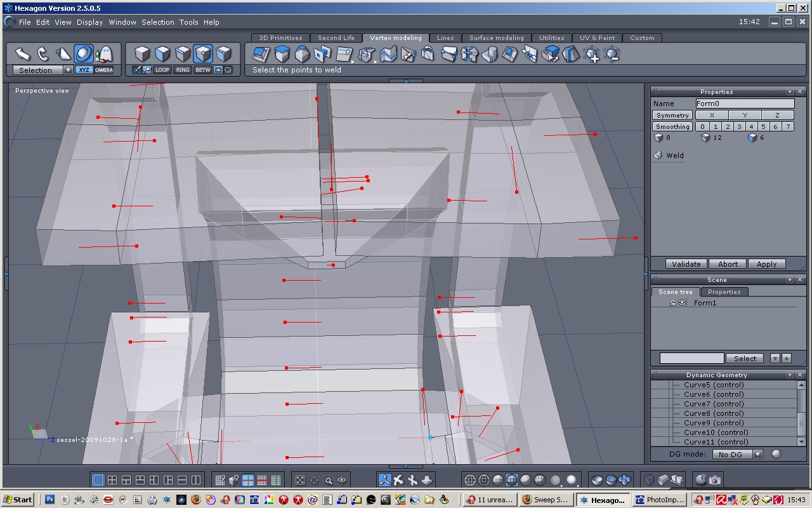Open the Tools menu
The image size is (812, 508).
click(188, 22)
